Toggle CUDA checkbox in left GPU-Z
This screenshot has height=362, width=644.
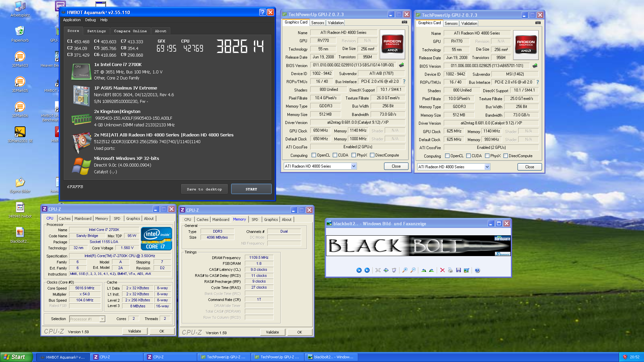pyautogui.click(x=335, y=155)
